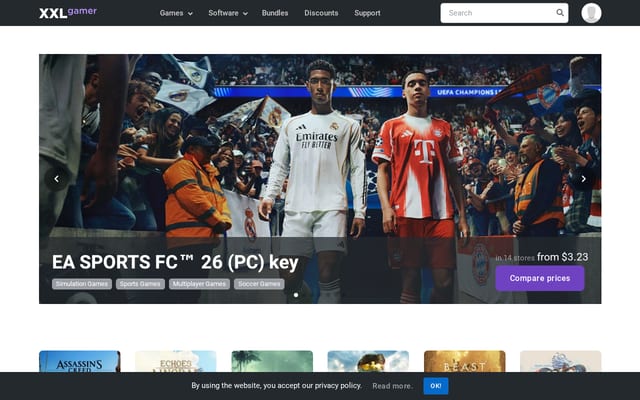Viewport: 640px width, 400px height.
Task: Show next carousel slide arrow
Action: (583, 179)
